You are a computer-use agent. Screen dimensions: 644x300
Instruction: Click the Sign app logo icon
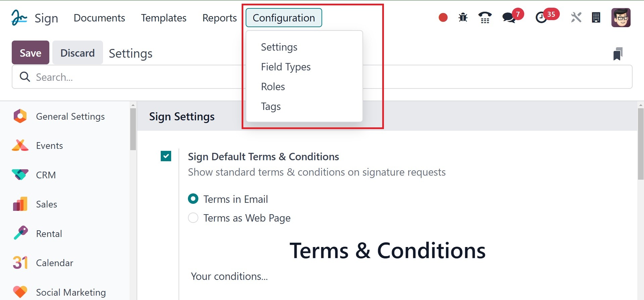(x=19, y=18)
